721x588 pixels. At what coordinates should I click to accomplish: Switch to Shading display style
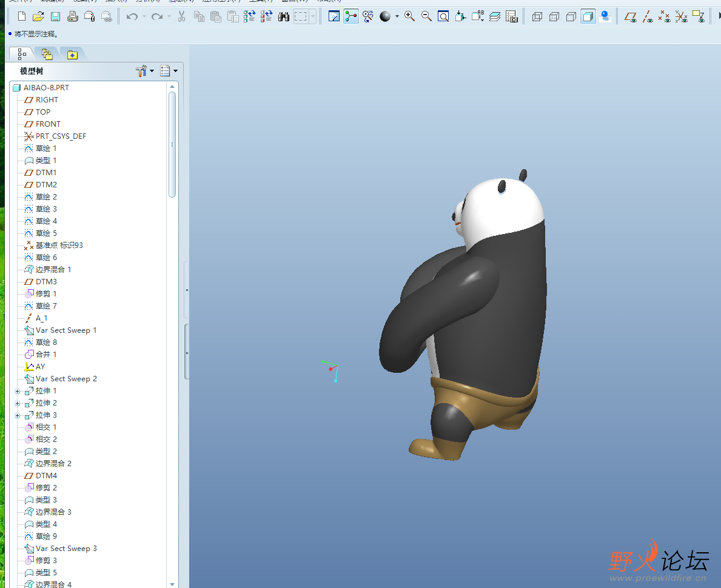coord(588,16)
